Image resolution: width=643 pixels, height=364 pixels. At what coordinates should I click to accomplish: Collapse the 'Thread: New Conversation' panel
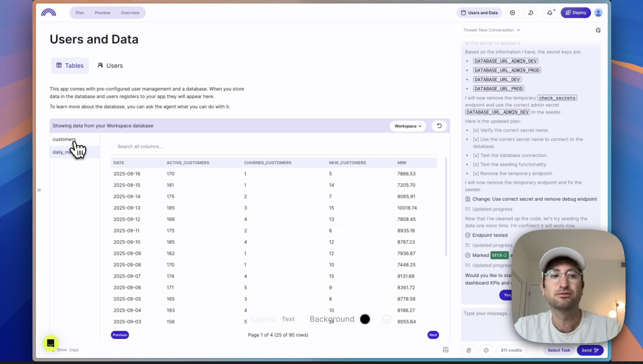518,30
